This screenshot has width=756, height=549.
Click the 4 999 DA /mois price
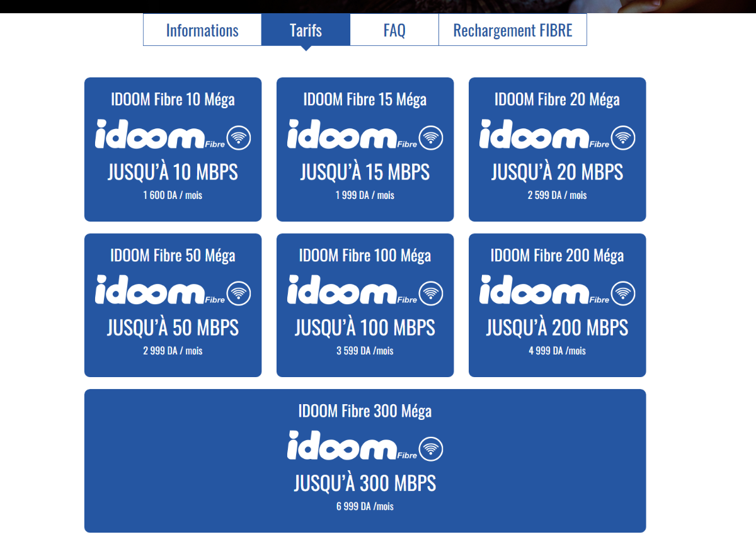click(x=557, y=351)
